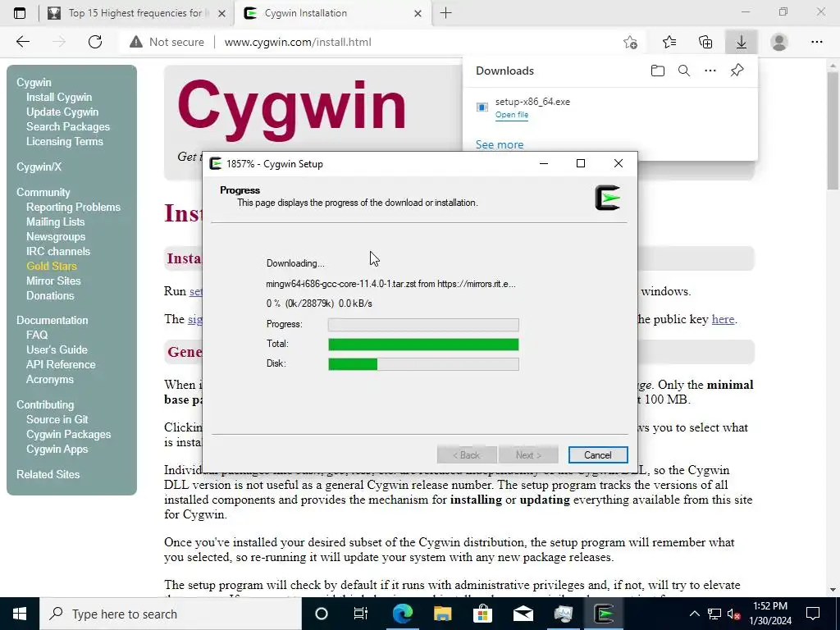Image resolution: width=840 pixels, height=630 pixels.
Task: Add this page to favorites
Action: [x=631, y=42]
